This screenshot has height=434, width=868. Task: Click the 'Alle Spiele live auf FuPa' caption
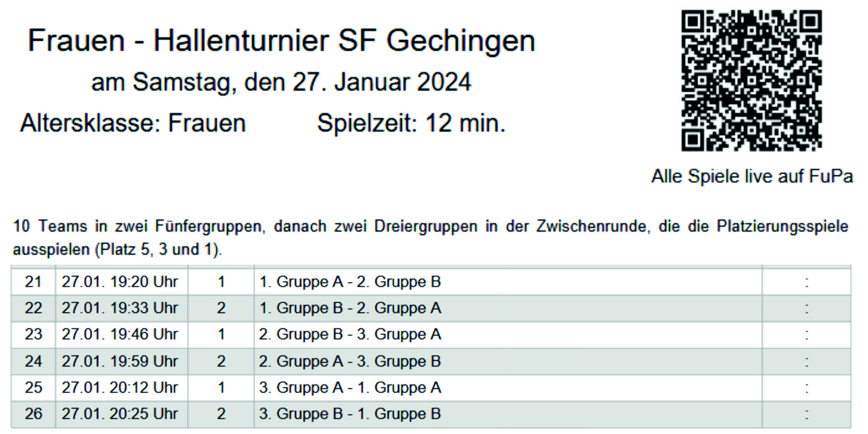(752, 176)
